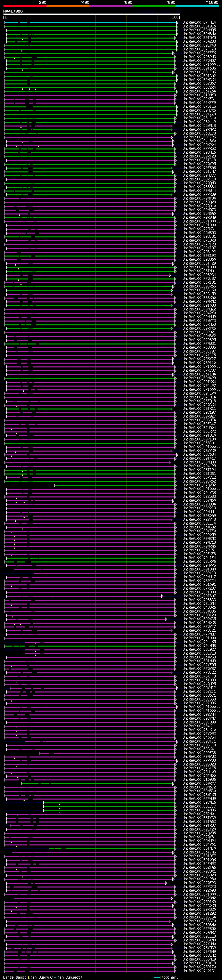The height and width of the screenshot is (980, 222).
Task: Select UniRef100_Q10MY3 entry
Action: [199, 95]
